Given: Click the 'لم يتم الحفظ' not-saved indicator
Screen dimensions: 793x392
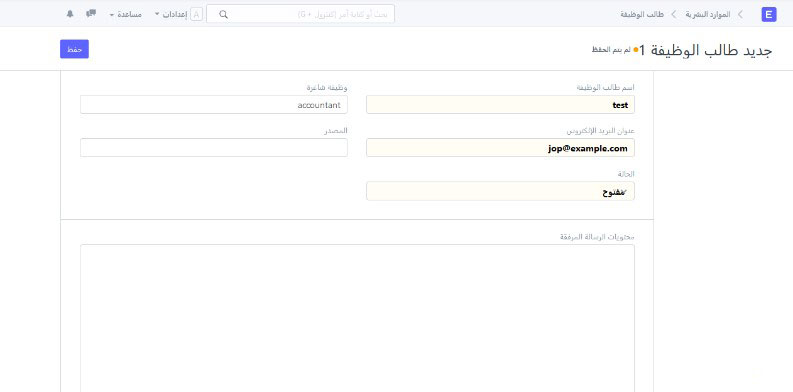Looking at the screenshot, I should (610, 50).
